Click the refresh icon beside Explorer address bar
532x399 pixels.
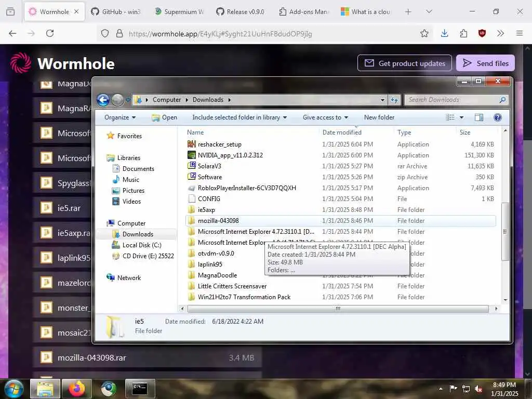coord(394,100)
